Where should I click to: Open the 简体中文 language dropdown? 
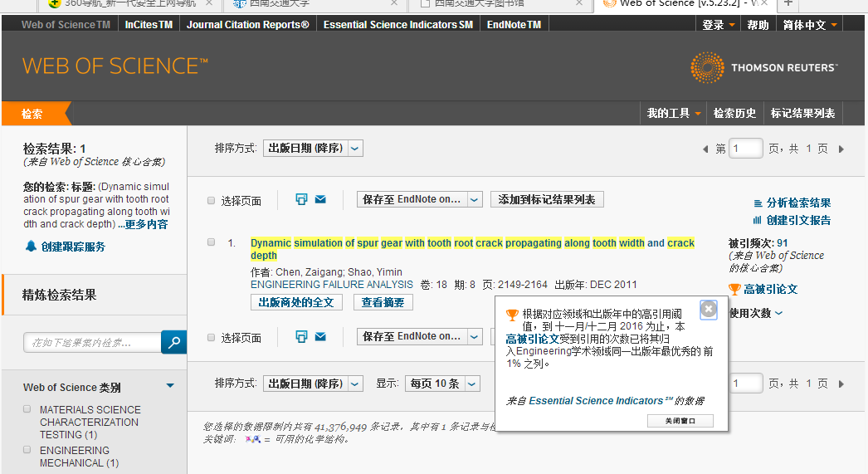810,25
